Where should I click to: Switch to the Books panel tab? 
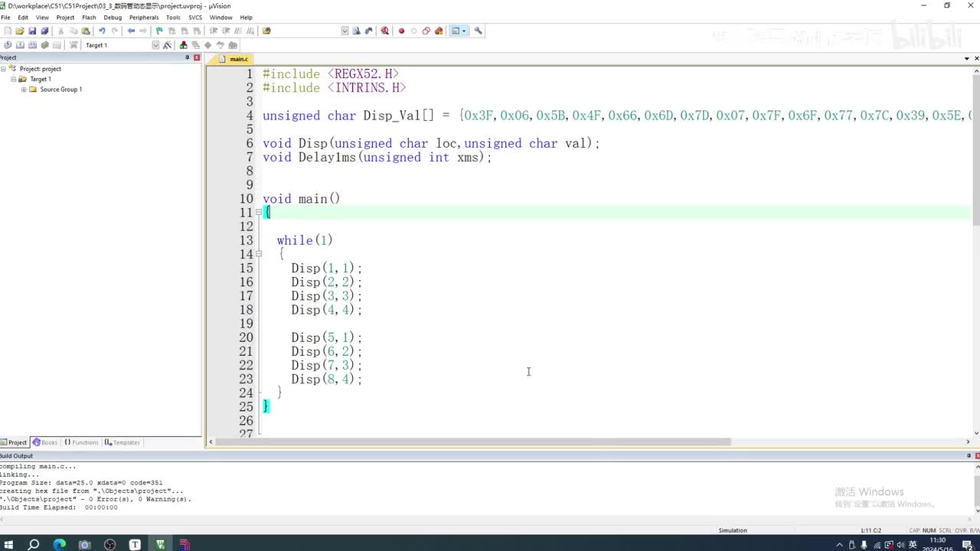click(45, 442)
